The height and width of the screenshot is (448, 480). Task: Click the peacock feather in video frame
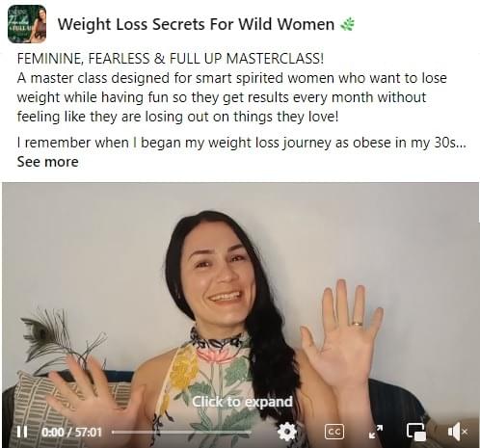click(48, 337)
